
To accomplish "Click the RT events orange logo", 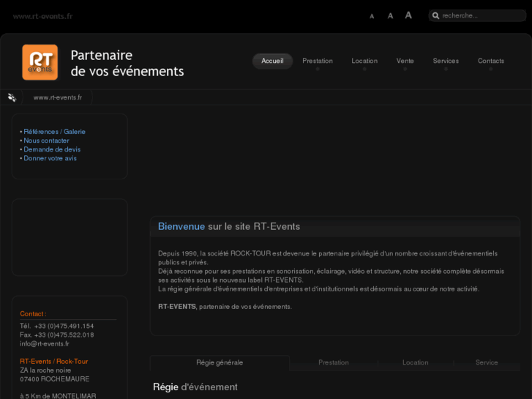I will (x=40, y=62).
